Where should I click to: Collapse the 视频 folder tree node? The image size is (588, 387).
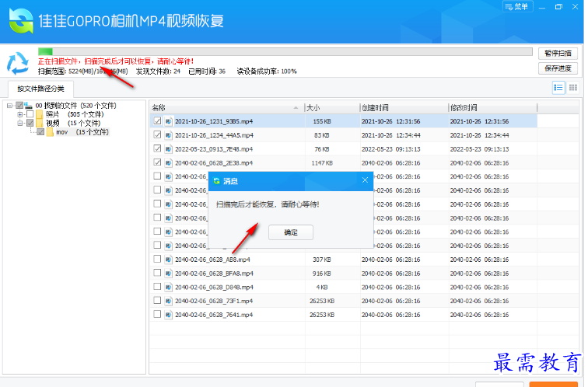pyautogui.click(x=20, y=123)
